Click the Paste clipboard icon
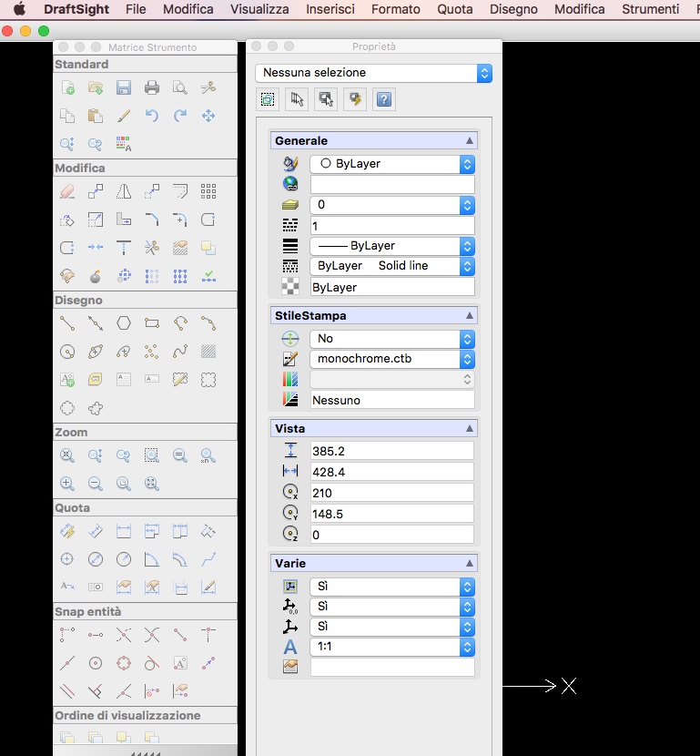700x756 pixels. point(96,116)
